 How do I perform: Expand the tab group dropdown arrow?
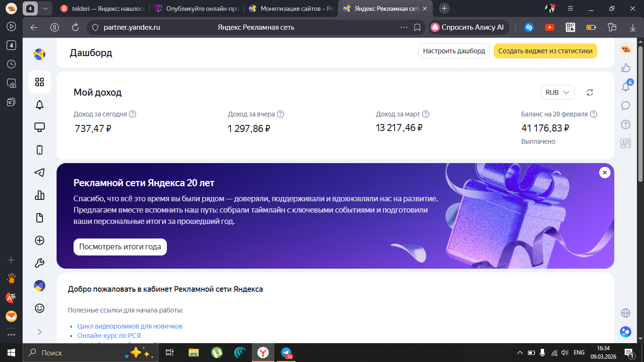(45, 8)
